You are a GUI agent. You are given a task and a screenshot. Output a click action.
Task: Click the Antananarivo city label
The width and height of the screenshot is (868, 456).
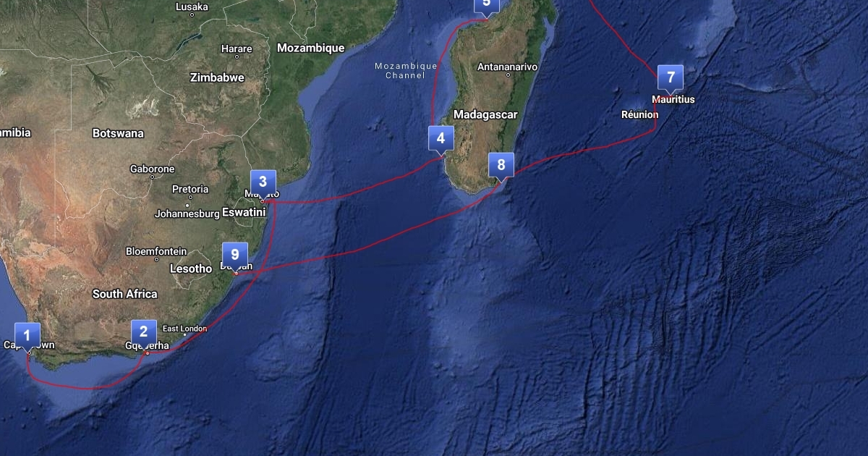[x=508, y=67]
